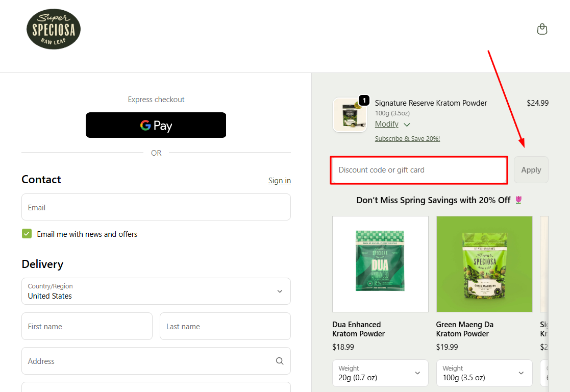Focus the Email input field
Image resolution: width=570 pixels, height=392 pixels.
pyautogui.click(x=156, y=207)
